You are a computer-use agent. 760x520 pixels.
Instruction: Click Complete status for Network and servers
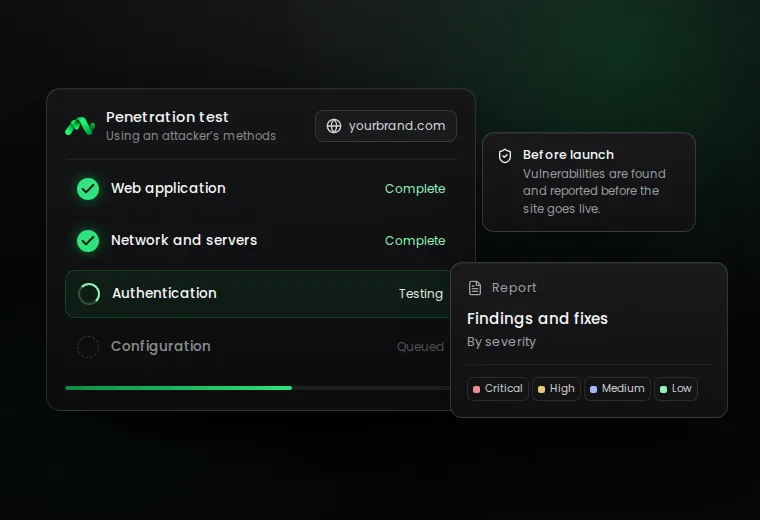pyautogui.click(x=415, y=241)
